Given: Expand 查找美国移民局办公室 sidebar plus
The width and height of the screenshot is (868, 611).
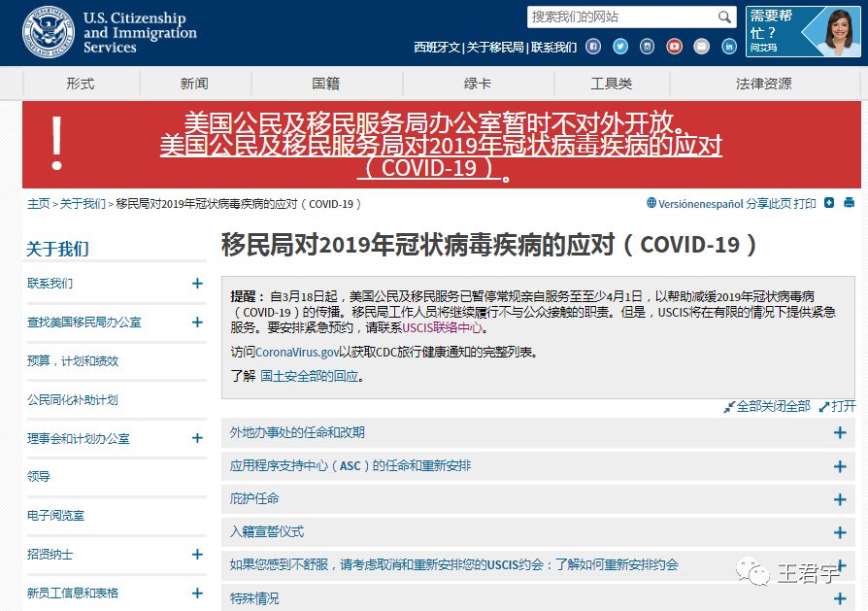Looking at the screenshot, I should (x=197, y=322).
